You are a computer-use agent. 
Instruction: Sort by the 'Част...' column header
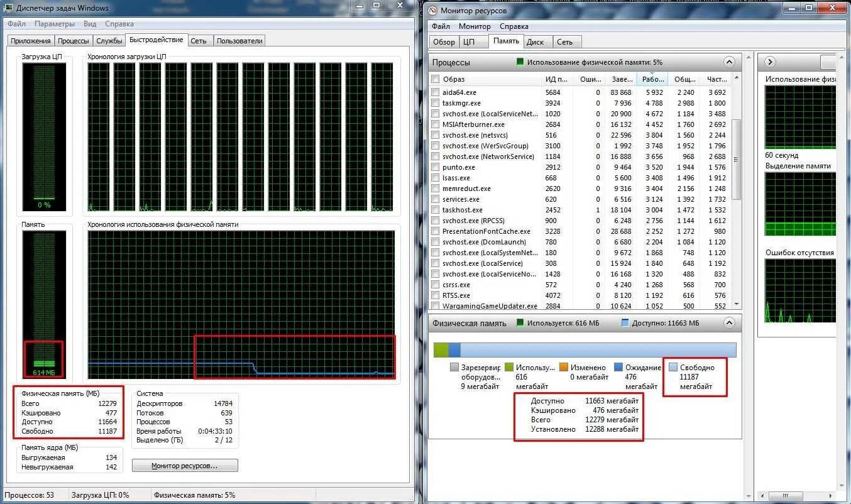coord(716,79)
